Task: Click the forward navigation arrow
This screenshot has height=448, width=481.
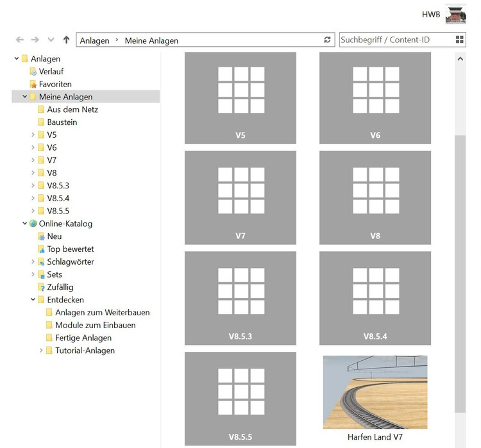Action: [35, 40]
